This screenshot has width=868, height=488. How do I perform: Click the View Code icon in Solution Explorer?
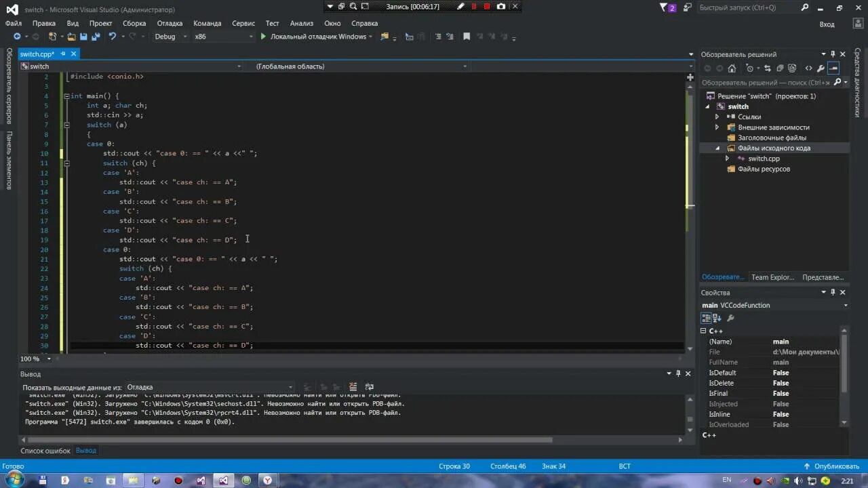click(x=808, y=68)
